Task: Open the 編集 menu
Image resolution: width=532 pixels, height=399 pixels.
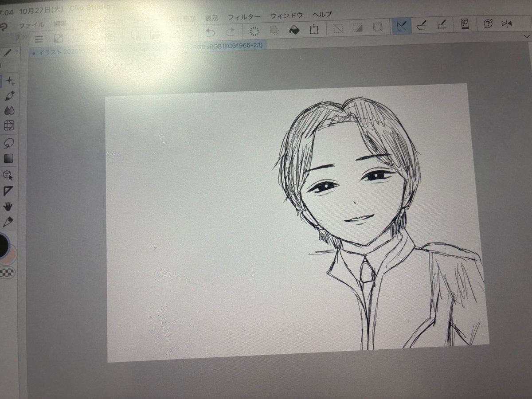Action: coord(61,24)
